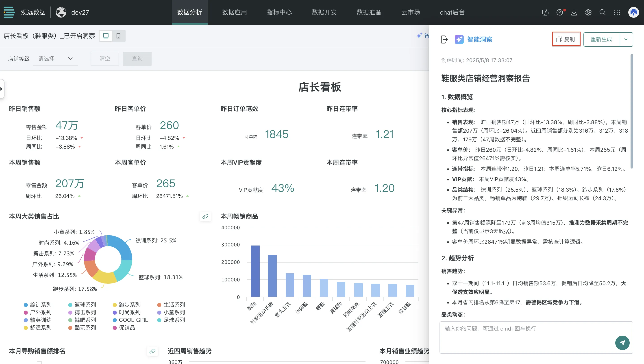This screenshot has height=364, width=644.
Task: Expand the left side panel arrow
Action: click(x=2, y=89)
